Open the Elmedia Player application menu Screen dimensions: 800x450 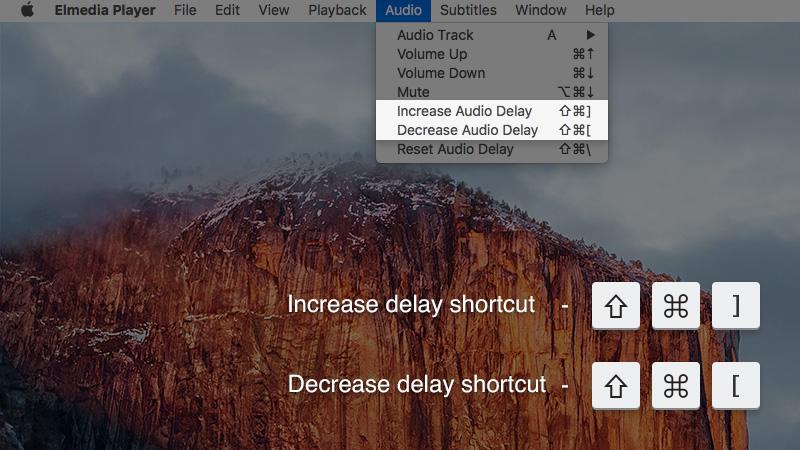click(x=105, y=10)
